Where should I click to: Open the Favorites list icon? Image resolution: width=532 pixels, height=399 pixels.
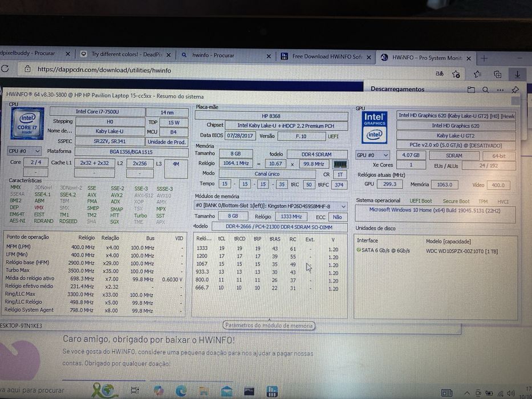477,74
